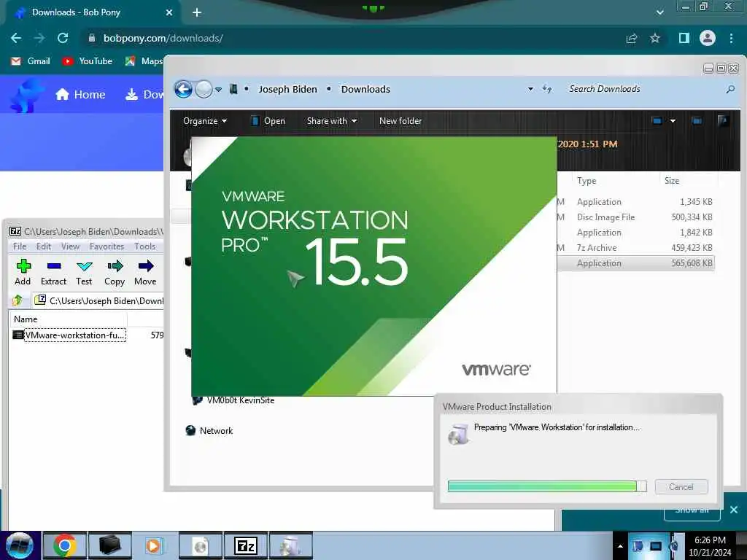Open Chrome profile avatar
Image resolution: width=747 pixels, height=560 pixels.
click(708, 38)
